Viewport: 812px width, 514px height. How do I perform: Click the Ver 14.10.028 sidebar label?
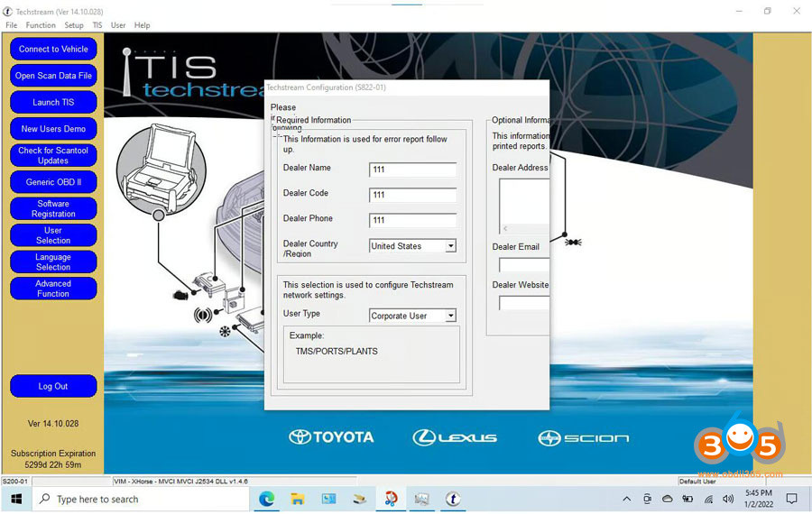(53, 424)
